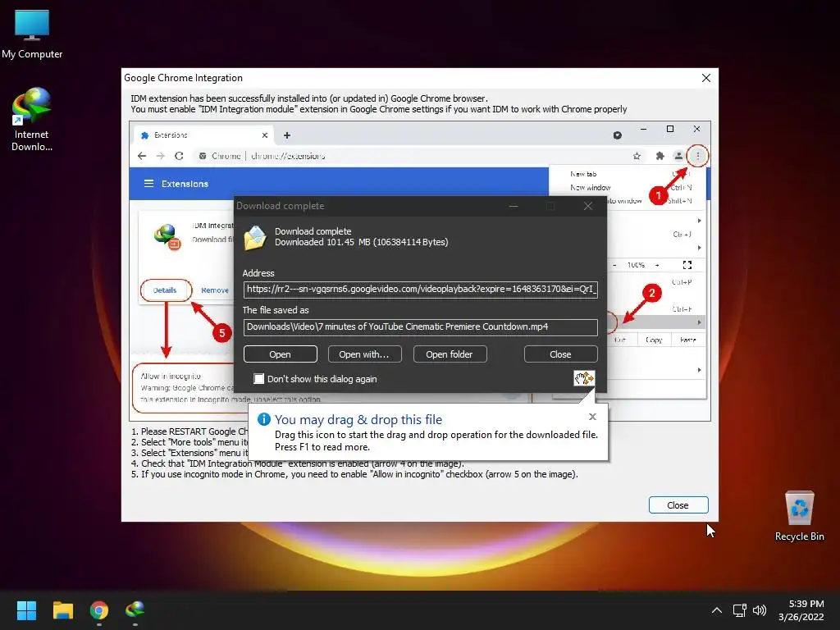The width and height of the screenshot is (840, 630).
Task: Click instruction line 5 about incognito mode
Action: pyautogui.click(x=354, y=475)
